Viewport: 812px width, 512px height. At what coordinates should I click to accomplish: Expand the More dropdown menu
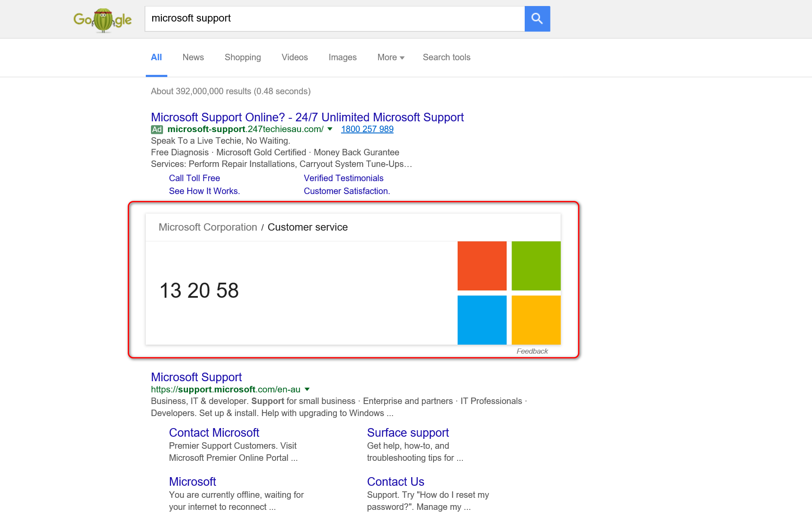click(391, 57)
